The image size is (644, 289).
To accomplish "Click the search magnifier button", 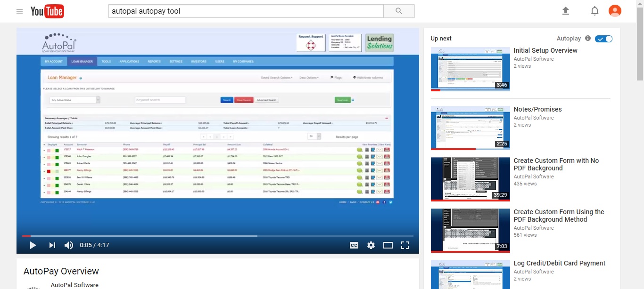I will coord(399,11).
